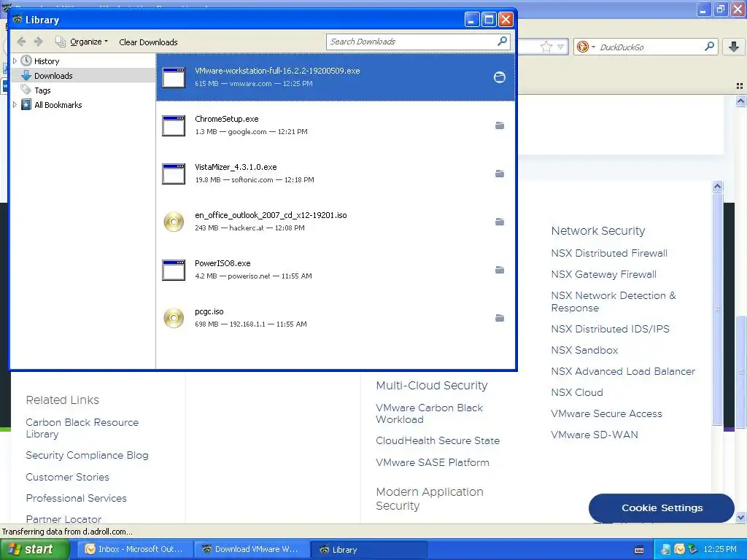Open NSX Advanced Load Balancer link
The height and width of the screenshot is (560, 747).
[x=623, y=371]
